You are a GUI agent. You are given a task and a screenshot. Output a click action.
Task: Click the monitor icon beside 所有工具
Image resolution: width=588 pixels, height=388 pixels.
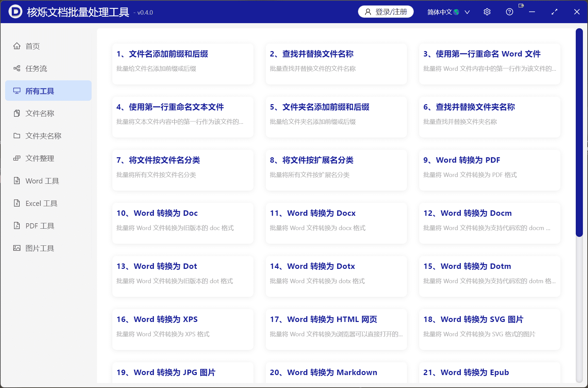click(x=17, y=91)
